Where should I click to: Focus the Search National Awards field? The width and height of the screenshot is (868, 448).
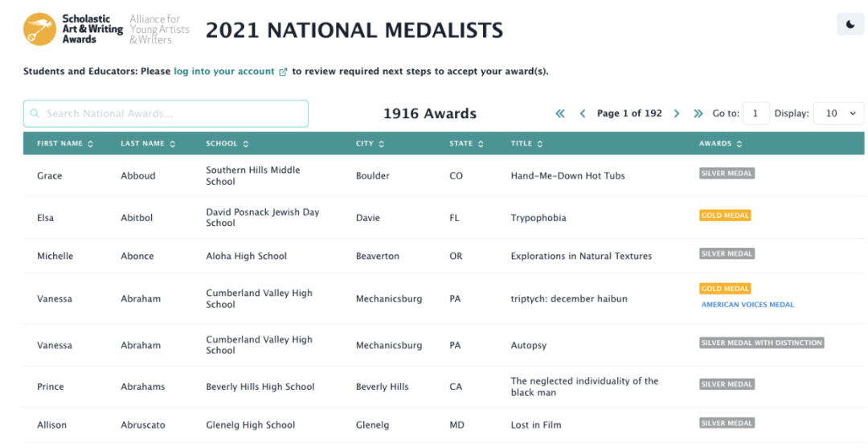tap(166, 113)
